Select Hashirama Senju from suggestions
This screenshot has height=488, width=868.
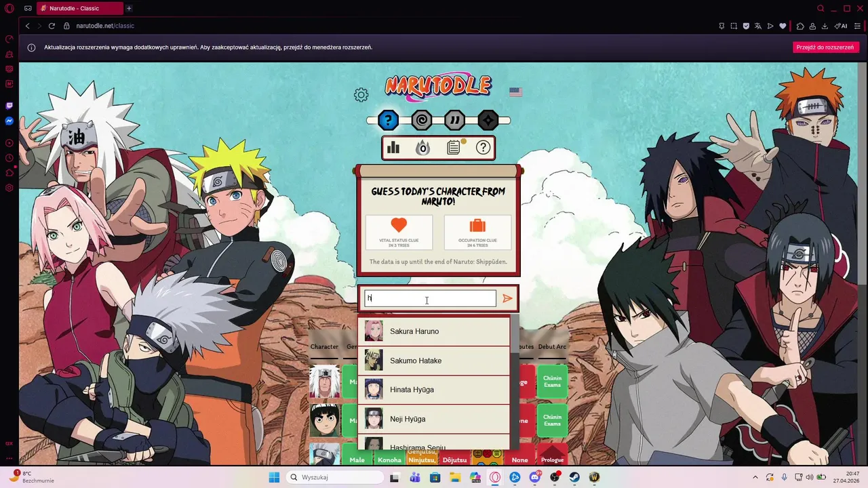pos(434,443)
